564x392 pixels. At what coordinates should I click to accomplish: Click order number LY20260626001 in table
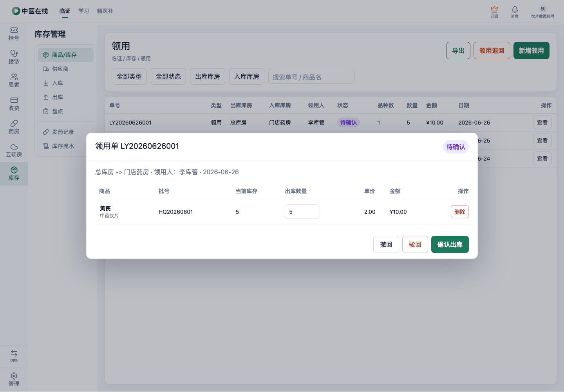[130, 123]
